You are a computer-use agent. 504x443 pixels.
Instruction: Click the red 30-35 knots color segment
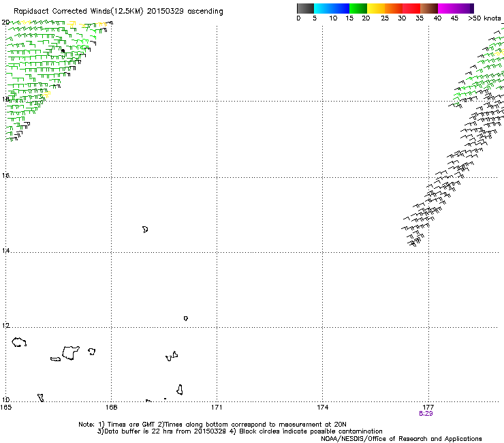tap(411, 8)
